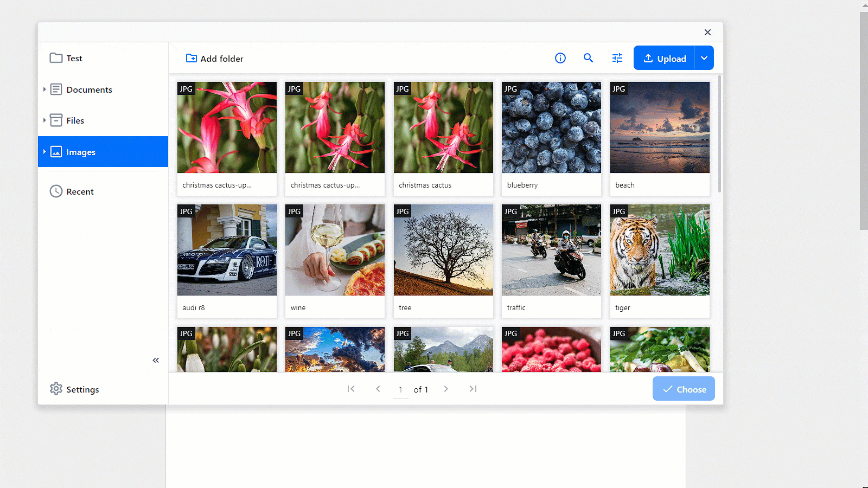Image resolution: width=868 pixels, height=488 pixels.
Task: Select the tiger image thumbnail
Action: 660,250
